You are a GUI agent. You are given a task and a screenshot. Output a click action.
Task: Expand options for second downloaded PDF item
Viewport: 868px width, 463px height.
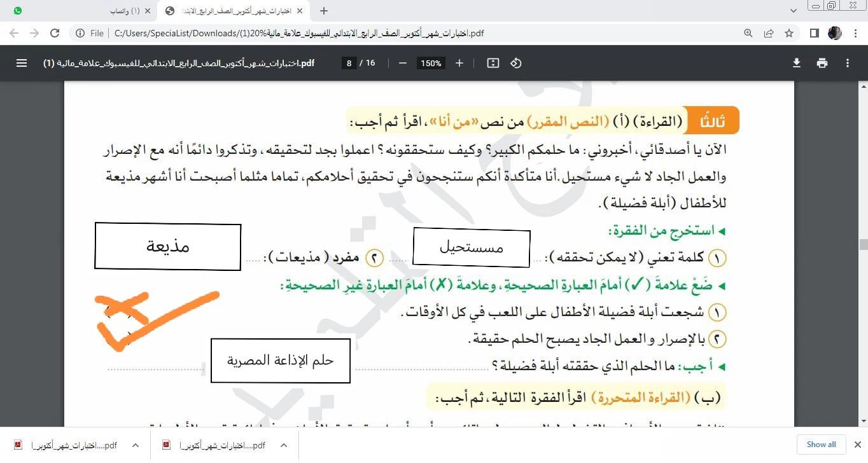284,445
